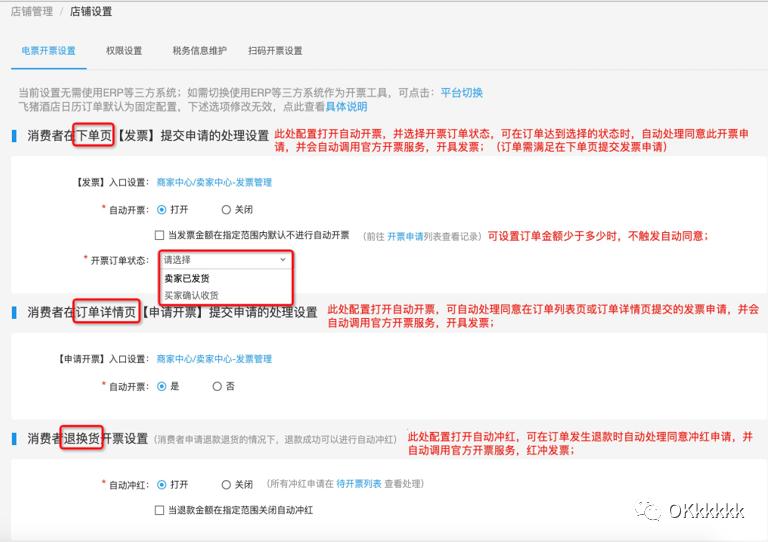Open 商家中心/卖家中心-发票管理 link under 【申请开票】入口设置
This screenshot has width=768, height=542.
[214, 359]
